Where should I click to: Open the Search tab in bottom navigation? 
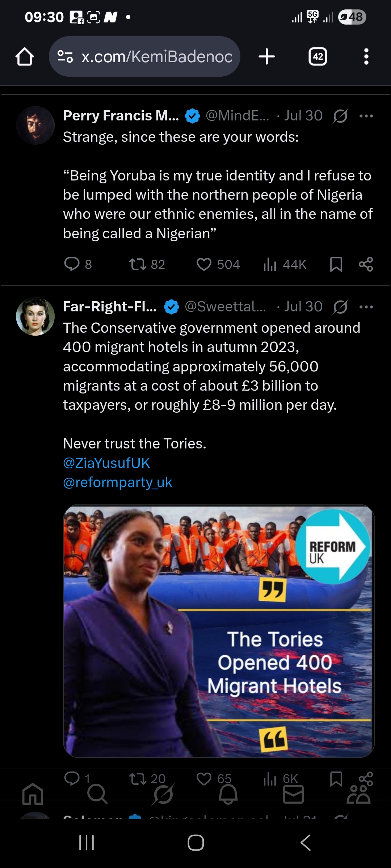coord(97,794)
